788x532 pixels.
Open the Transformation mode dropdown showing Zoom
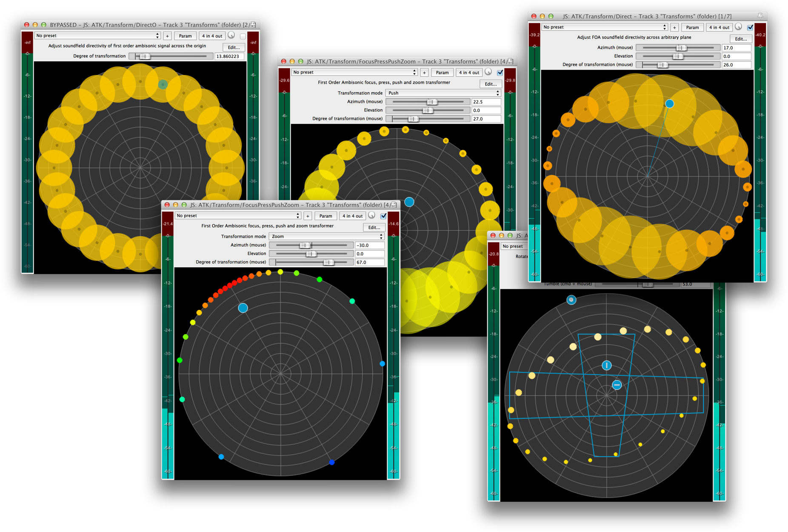coord(326,236)
